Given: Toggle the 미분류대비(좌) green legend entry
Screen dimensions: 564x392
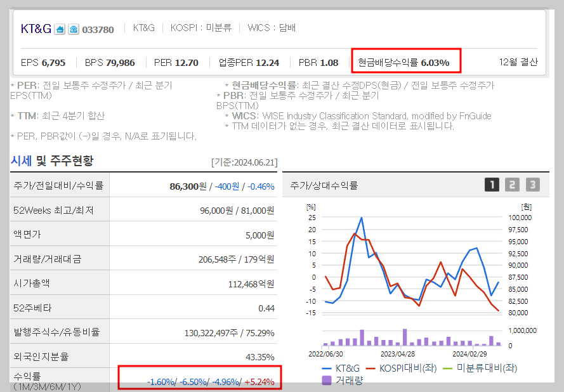Looking at the screenshot, I should point(480,369).
